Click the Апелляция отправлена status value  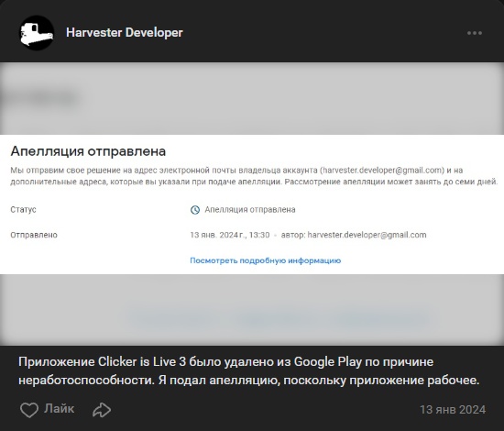[250, 210]
